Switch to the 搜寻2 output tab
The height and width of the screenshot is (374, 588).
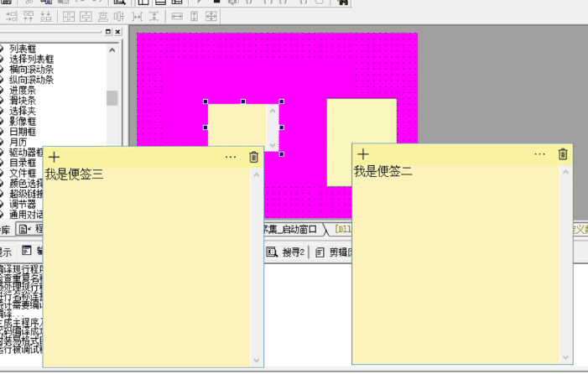[288, 252]
